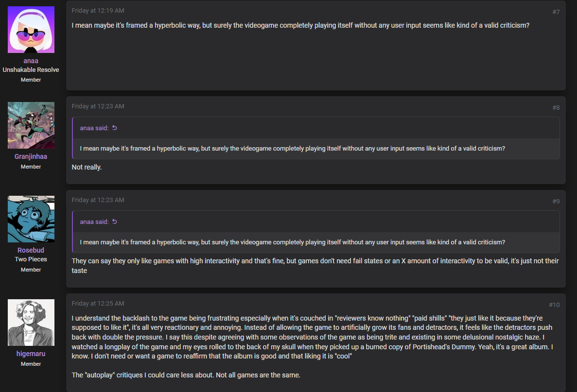The width and height of the screenshot is (577, 392).
Task: Visit Granjinhaa's username profile link
Action: (x=31, y=156)
